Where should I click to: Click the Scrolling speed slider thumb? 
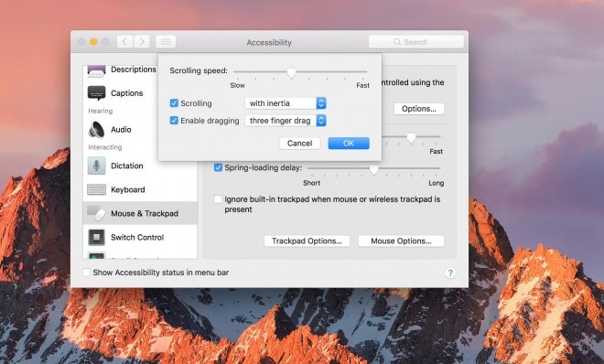coord(291,73)
